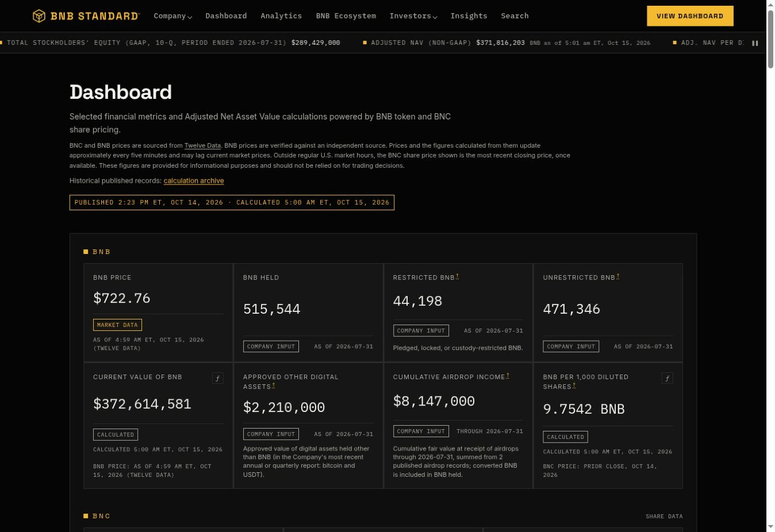Image resolution: width=775 pixels, height=532 pixels.
Task: Click the Company Input badge under BNB Held
Action: [x=271, y=346]
